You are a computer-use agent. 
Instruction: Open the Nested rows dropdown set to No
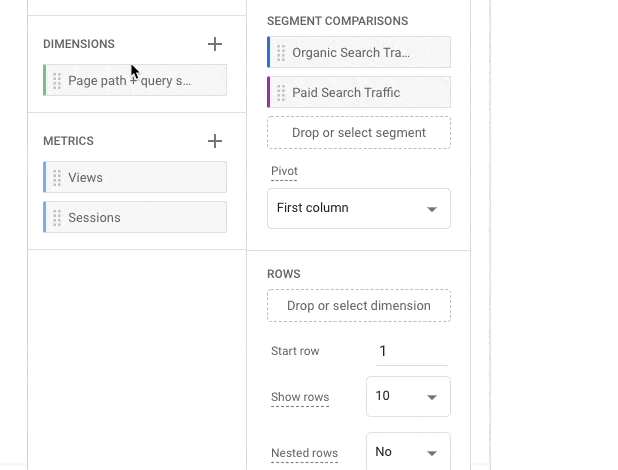[408, 452]
